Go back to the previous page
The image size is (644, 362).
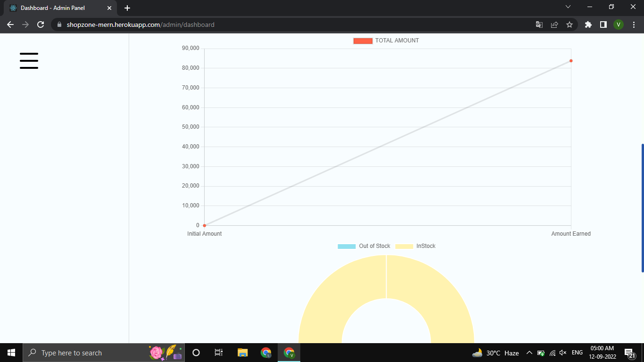pyautogui.click(x=10, y=25)
